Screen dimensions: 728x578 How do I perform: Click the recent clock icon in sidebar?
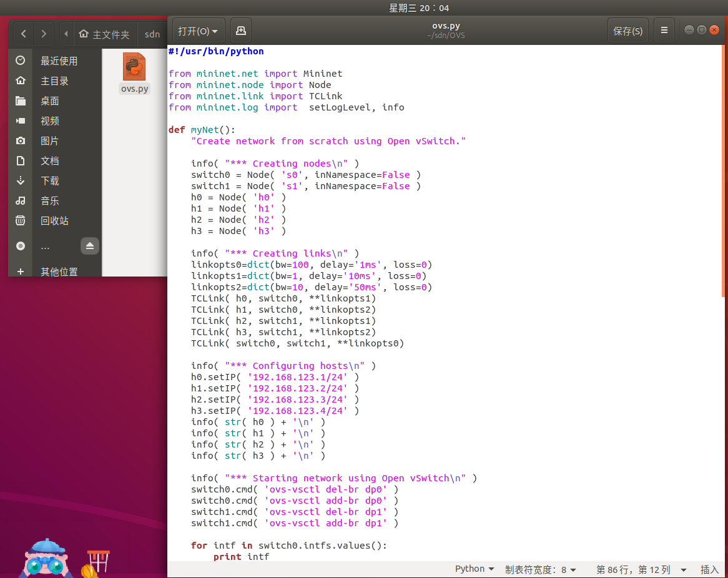21,61
